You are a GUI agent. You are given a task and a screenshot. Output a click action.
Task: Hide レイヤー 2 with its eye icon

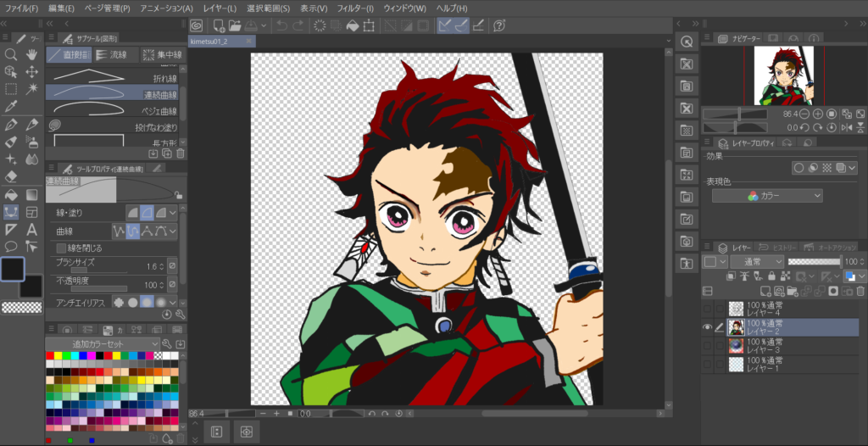click(x=707, y=327)
